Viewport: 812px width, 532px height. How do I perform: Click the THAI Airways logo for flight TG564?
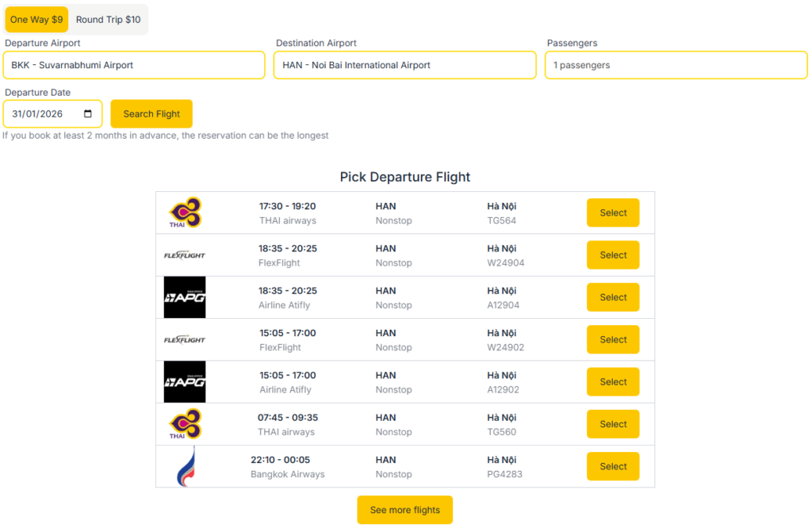185,212
